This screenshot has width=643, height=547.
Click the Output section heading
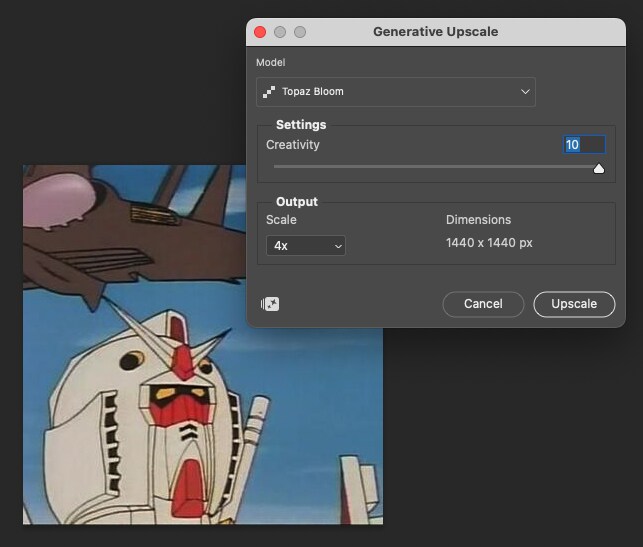click(x=297, y=202)
